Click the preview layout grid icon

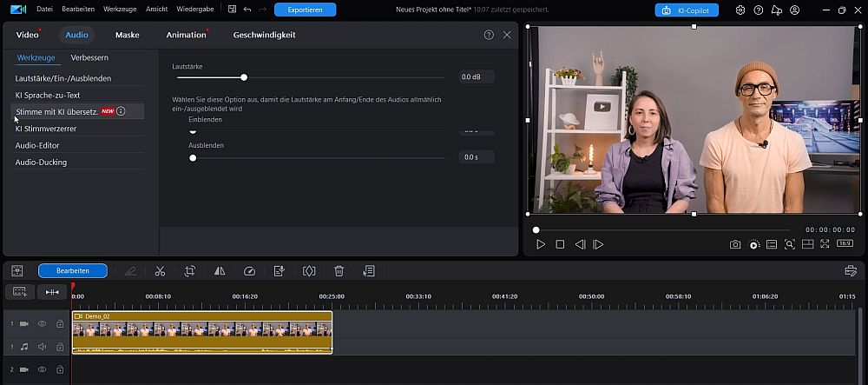pos(807,244)
